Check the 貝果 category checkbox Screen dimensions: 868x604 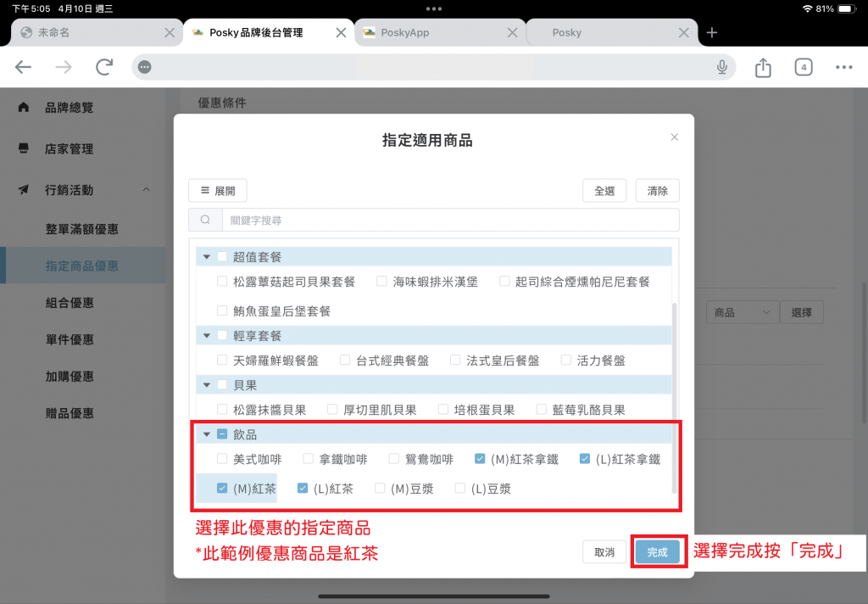pos(222,384)
